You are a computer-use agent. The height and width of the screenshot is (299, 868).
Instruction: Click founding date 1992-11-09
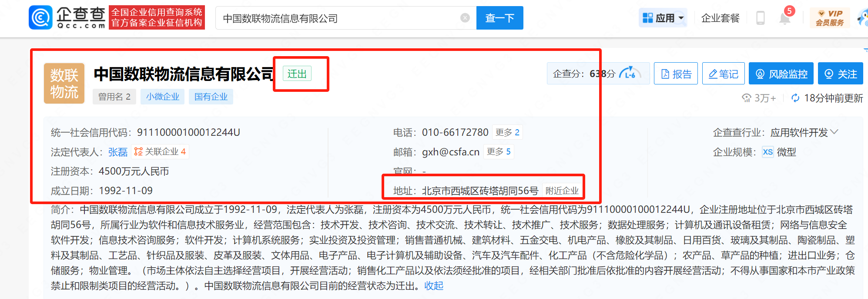(x=126, y=191)
